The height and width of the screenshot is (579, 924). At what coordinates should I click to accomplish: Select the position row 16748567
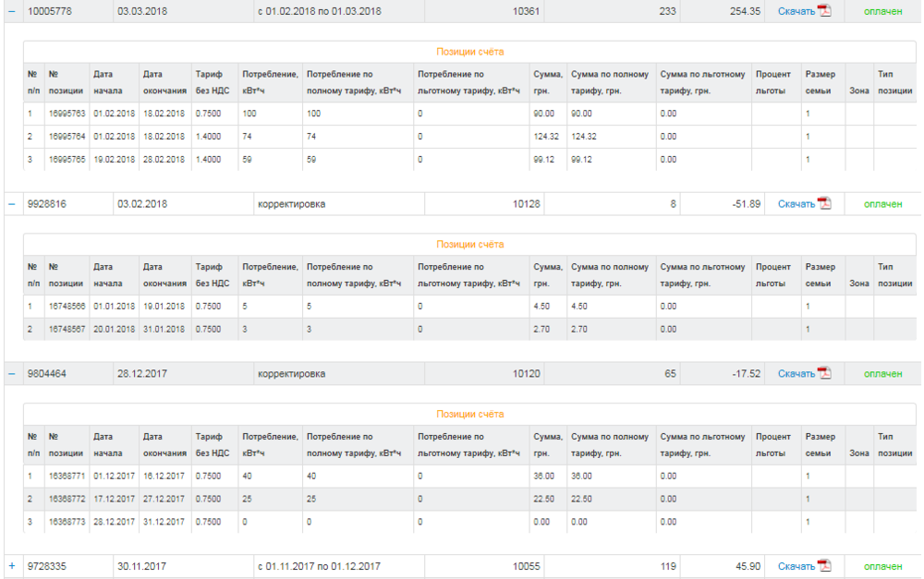click(x=66, y=329)
